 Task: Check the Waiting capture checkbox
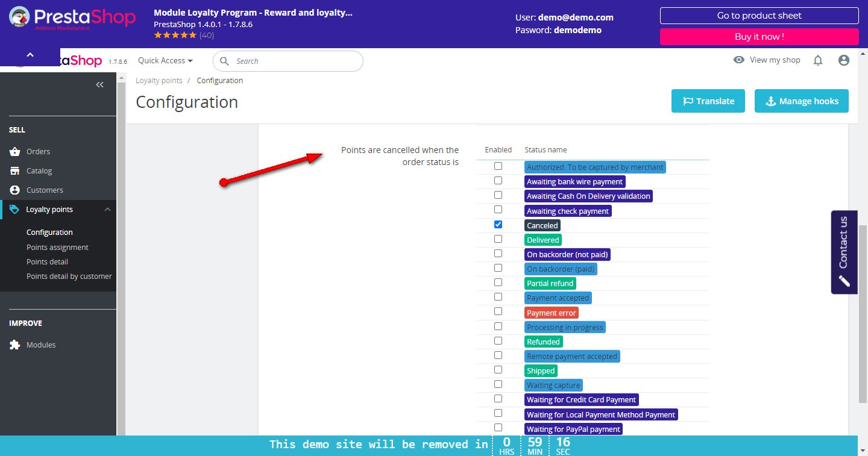(x=498, y=384)
